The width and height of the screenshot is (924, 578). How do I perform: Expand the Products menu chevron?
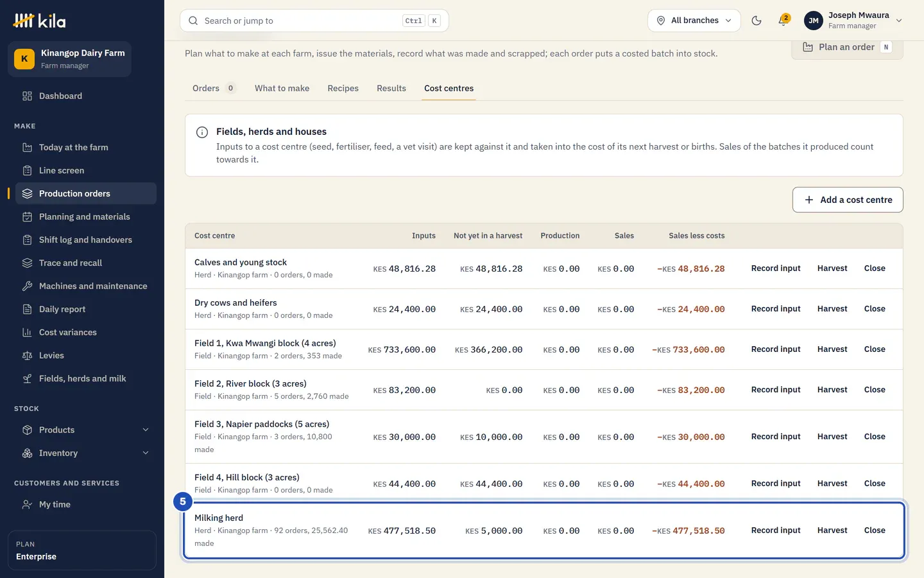click(x=146, y=430)
